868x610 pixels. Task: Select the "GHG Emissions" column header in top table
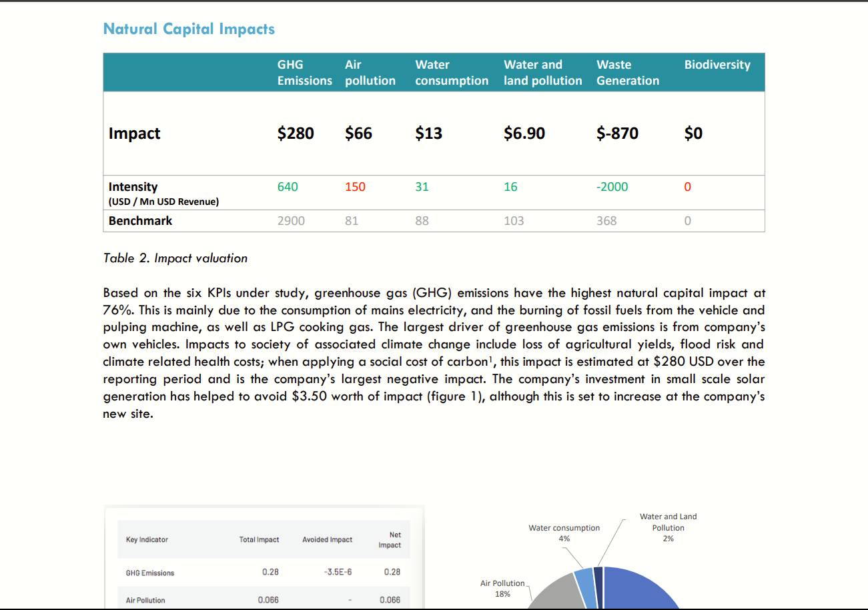coord(305,73)
